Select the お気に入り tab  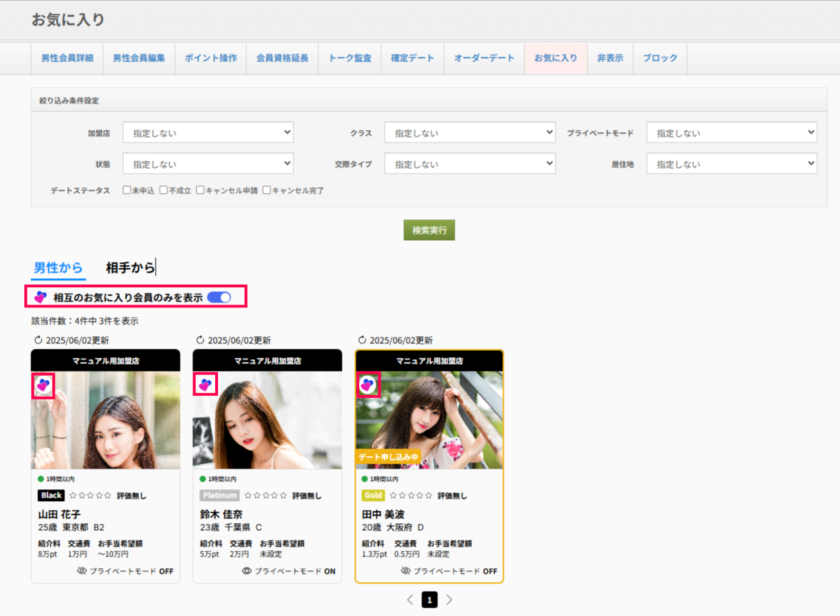pyautogui.click(x=556, y=58)
